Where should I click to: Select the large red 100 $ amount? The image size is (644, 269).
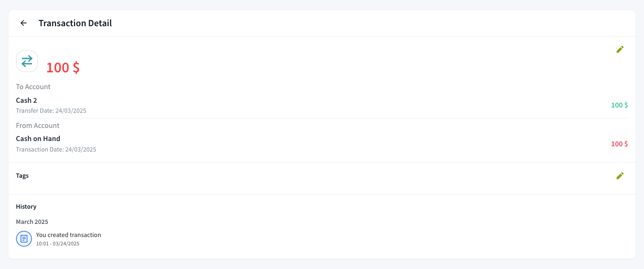63,67
